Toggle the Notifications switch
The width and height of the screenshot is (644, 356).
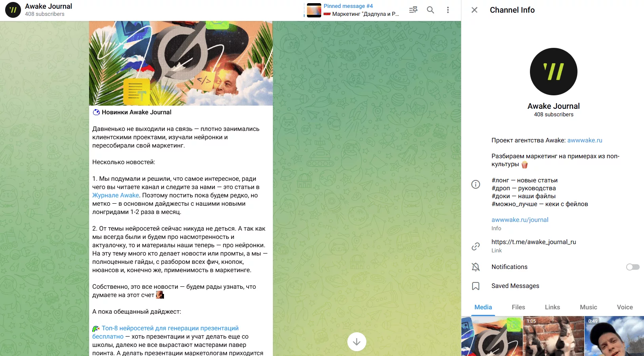(633, 267)
